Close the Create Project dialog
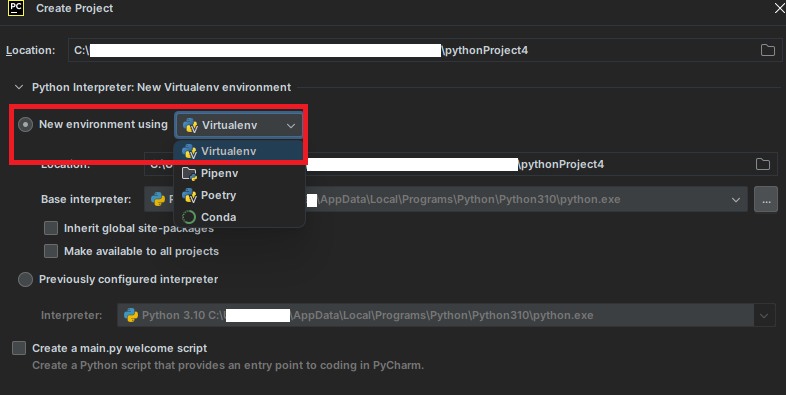This screenshot has width=786, height=395. point(779,8)
